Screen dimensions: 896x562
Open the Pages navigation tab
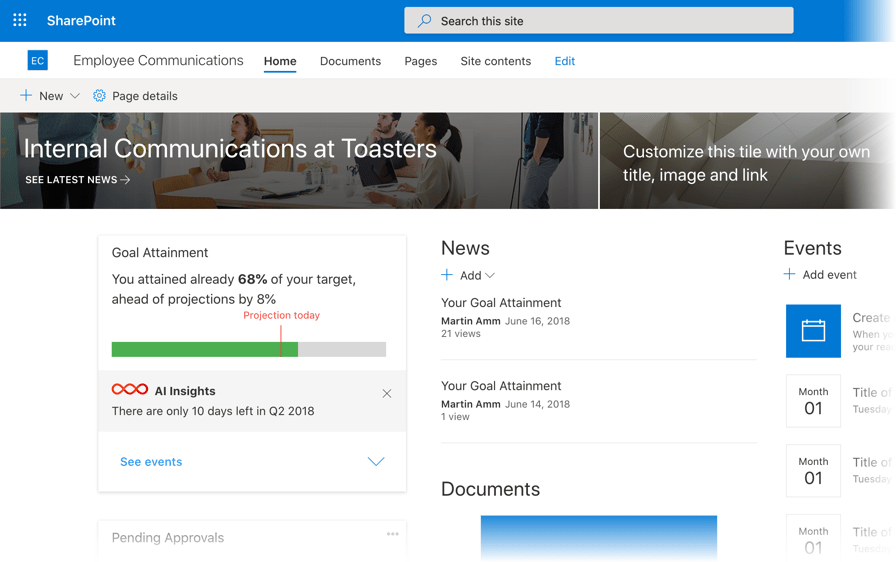tap(421, 61)
